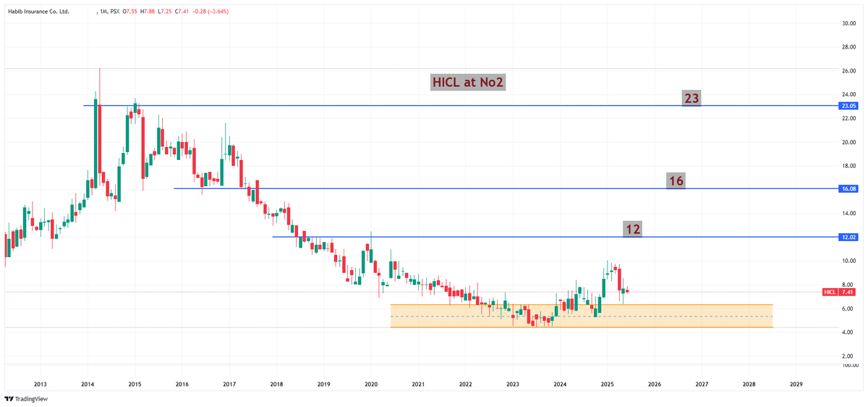
Task: Click 10.00 on the price axis
Action: (x=848, y=261)
